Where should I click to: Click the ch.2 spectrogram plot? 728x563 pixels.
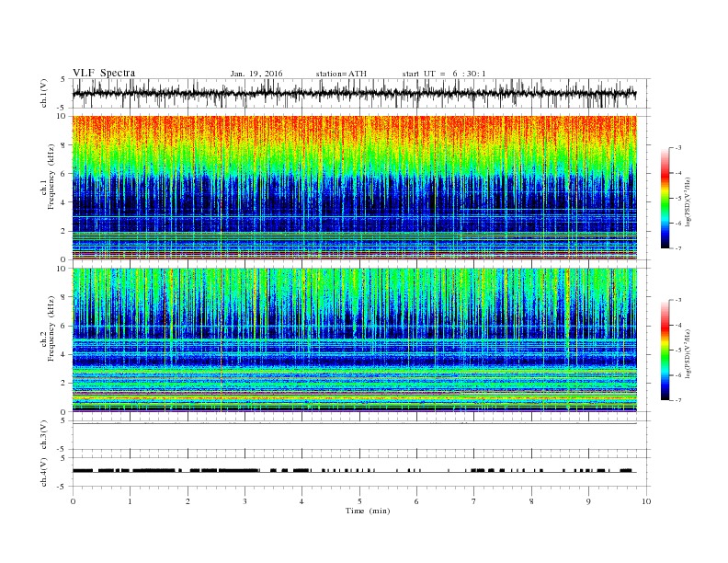coord(355,340)
